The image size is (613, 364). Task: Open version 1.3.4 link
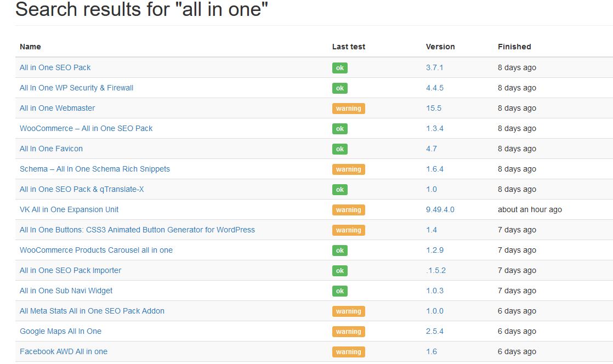click(x=435, y=129)
